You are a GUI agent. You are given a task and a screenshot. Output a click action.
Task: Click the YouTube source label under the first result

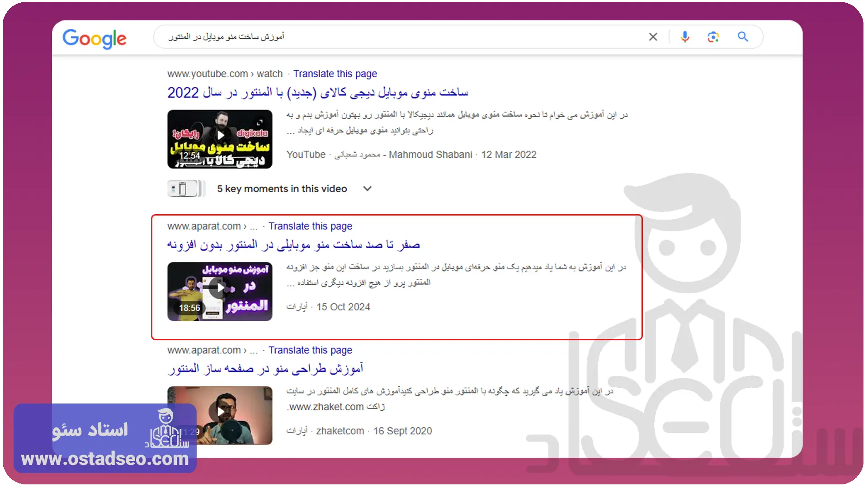pyautogui.click(x=306, y=155)
